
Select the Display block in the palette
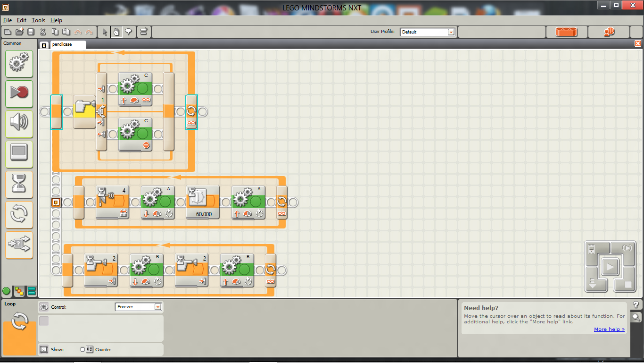(x=19, y=154)
